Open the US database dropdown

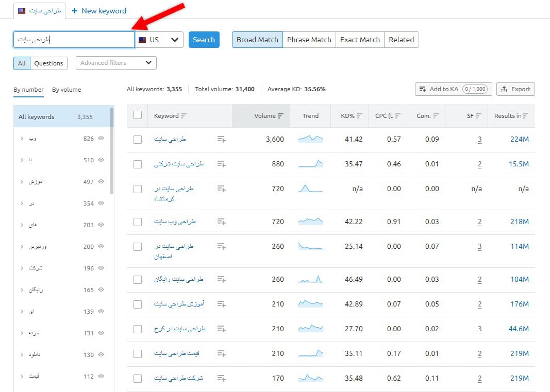(174, 40)
